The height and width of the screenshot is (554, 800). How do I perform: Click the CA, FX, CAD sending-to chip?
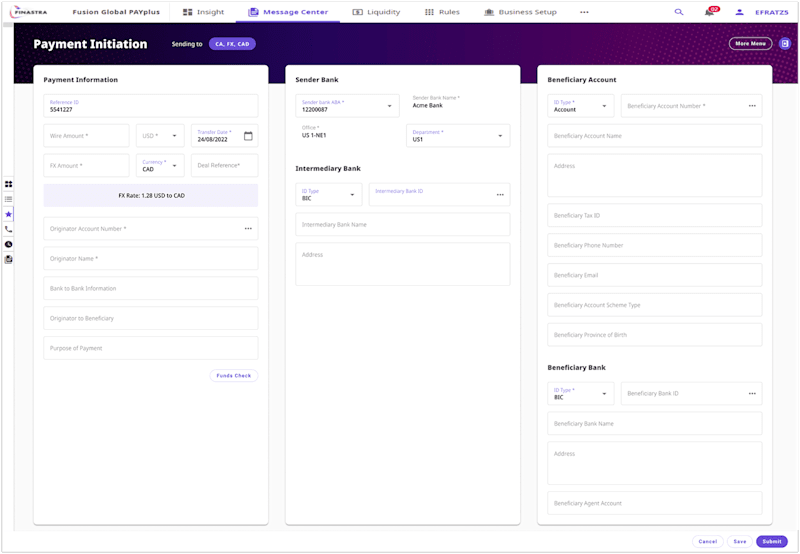[x=232, y=44]
